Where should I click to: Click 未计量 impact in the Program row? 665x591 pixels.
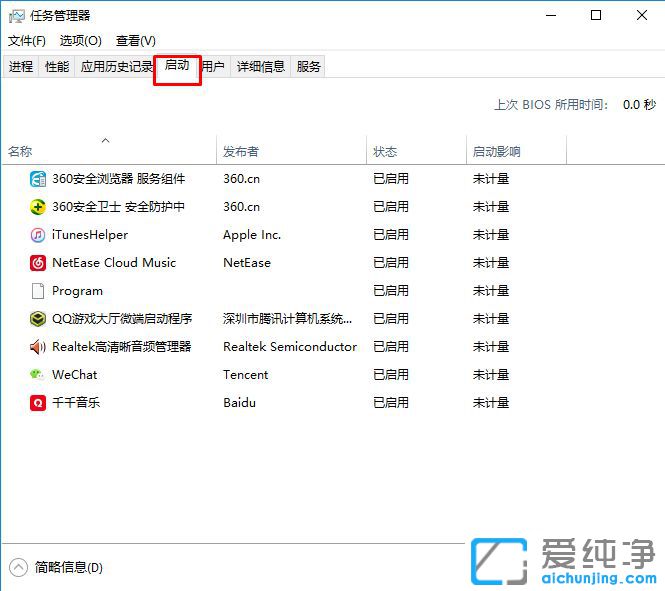(x=491, y=291)
